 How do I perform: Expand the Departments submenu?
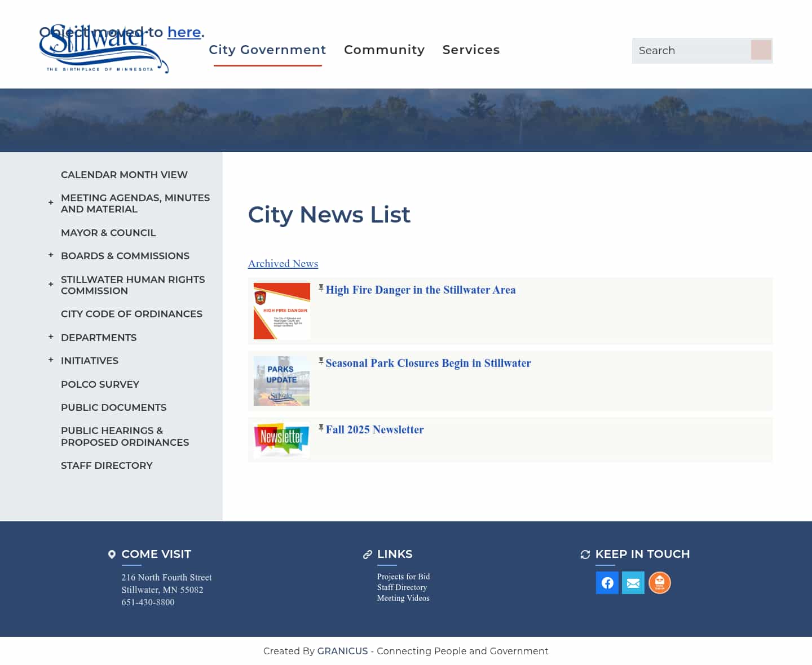(x=50, y=336)
